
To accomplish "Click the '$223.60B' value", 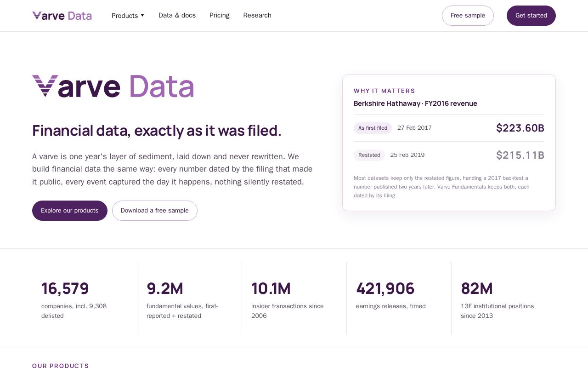I will [520, 128].
